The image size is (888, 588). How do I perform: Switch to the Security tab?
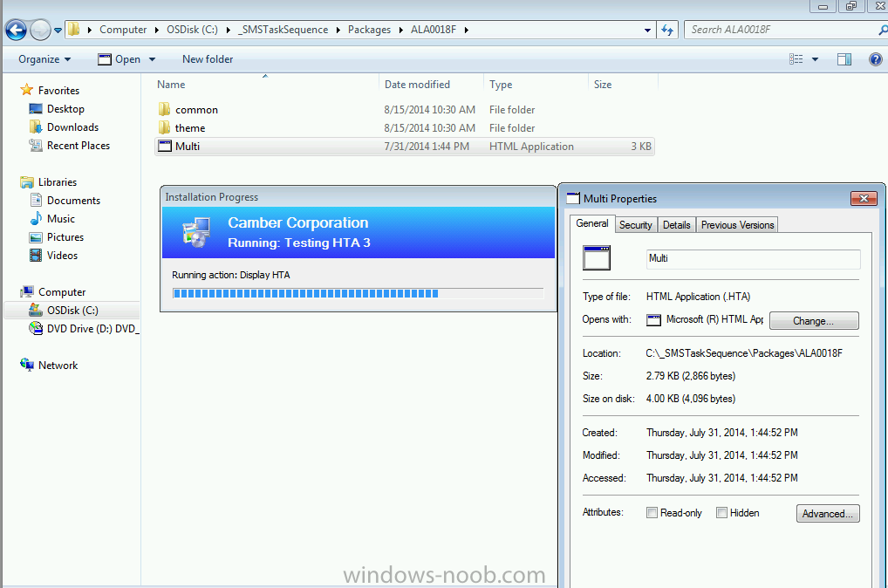coord(635,225)
